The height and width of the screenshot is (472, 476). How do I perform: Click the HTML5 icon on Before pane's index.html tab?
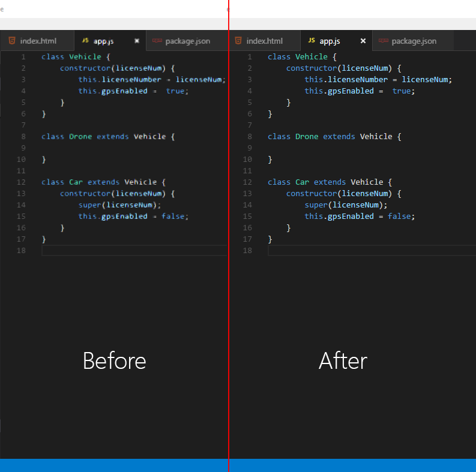click(x=12, y=41)
